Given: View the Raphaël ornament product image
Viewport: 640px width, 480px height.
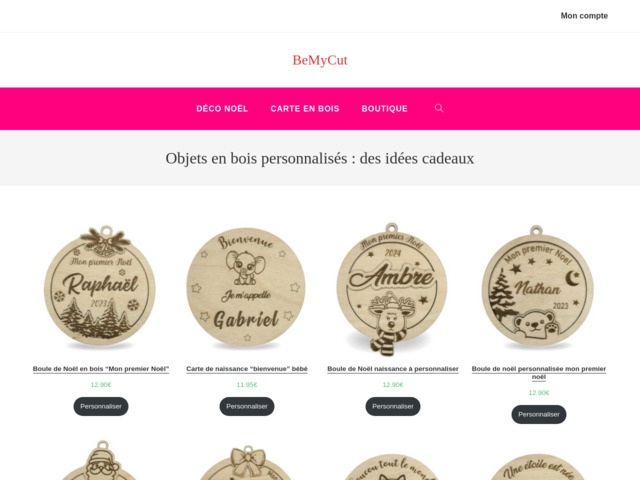Looking at the screenshot, I should click(101, 287).
